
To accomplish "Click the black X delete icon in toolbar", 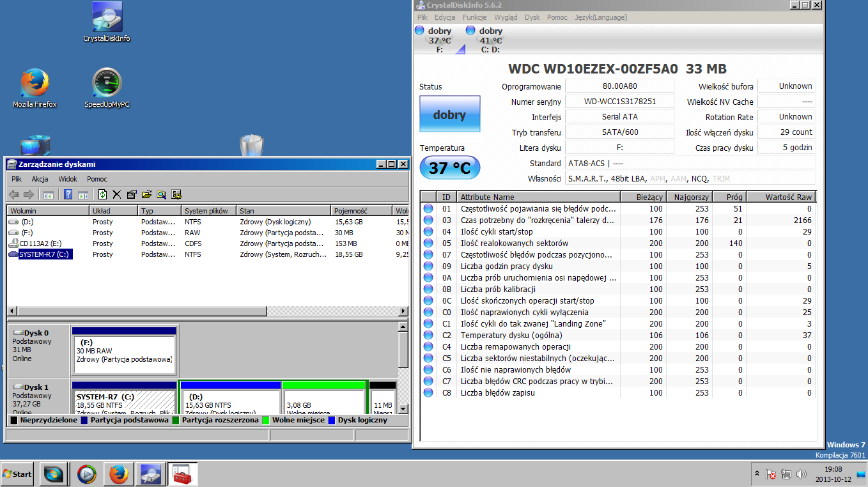I will [117, 194].
